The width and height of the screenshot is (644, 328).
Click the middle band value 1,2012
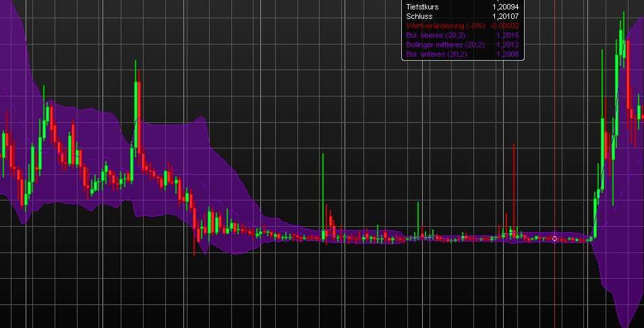(508, 45)
